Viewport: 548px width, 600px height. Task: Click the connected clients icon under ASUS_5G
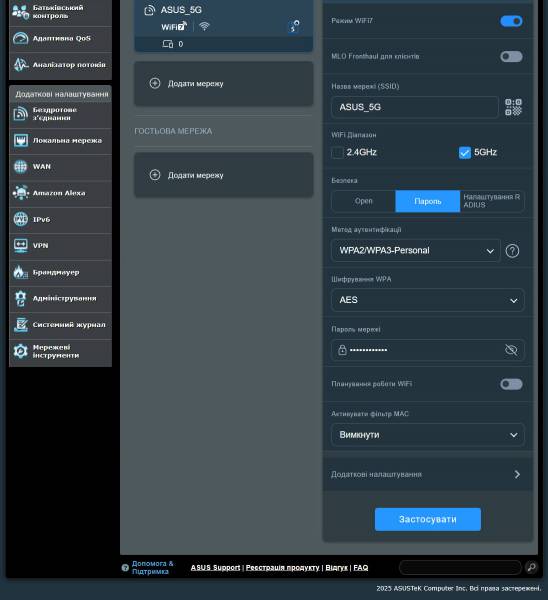point(168,44)
